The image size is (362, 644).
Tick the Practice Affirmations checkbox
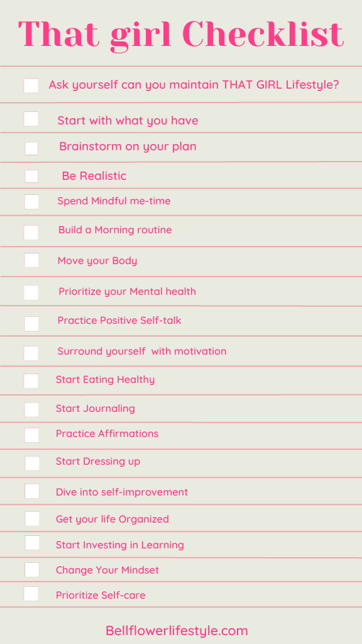tap(31, 435)
